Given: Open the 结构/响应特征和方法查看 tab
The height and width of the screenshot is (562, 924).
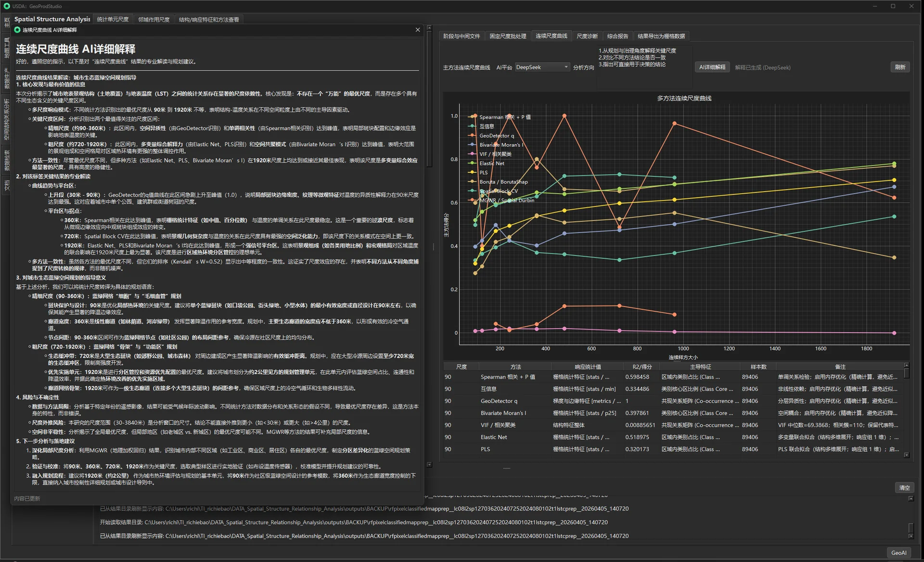Looking at the screenshot, I should pyautogui.click(x=209, y=19).
